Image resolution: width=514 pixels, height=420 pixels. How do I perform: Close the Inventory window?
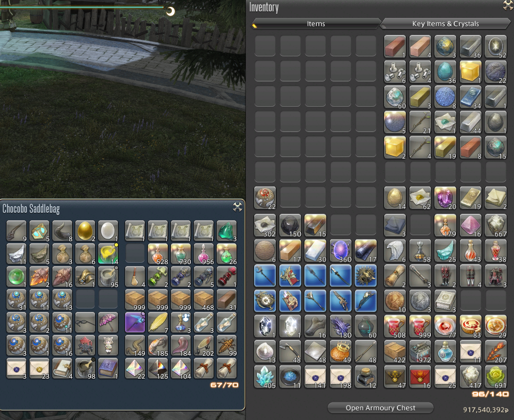coord(508,5)
